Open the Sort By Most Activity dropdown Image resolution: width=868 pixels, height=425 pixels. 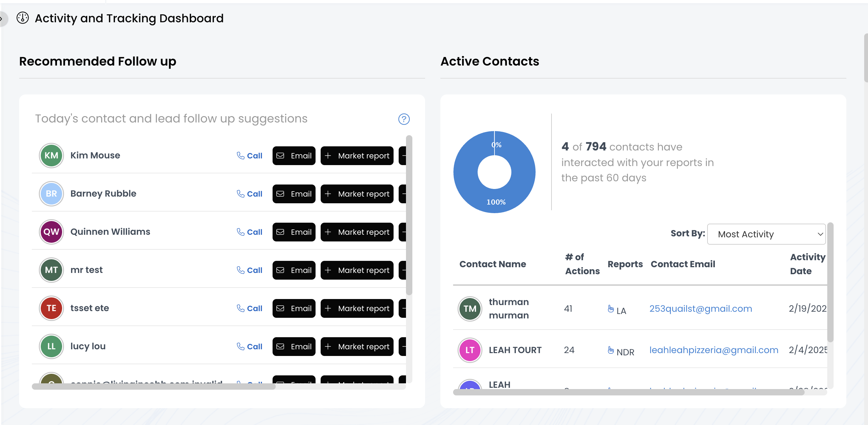point(766,234)
